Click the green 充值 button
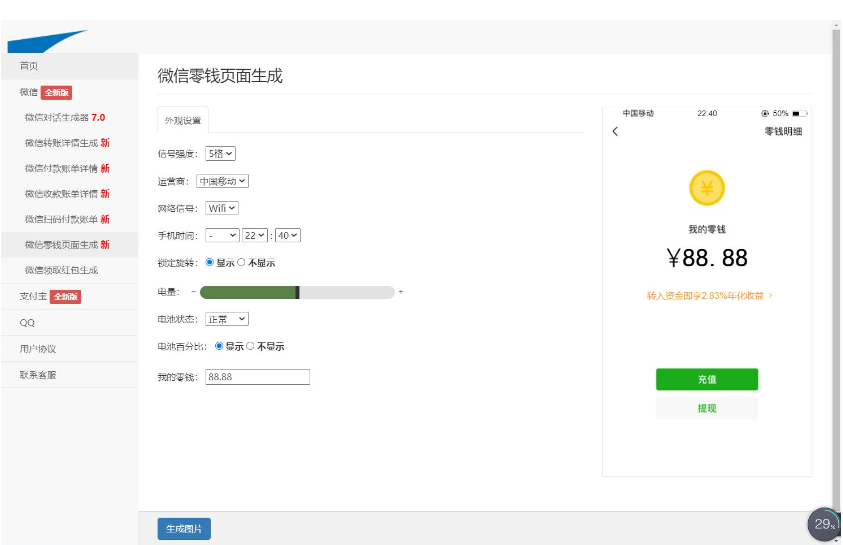Image resolution: width=843 pixels, height=545 pixels. [707, 379]
